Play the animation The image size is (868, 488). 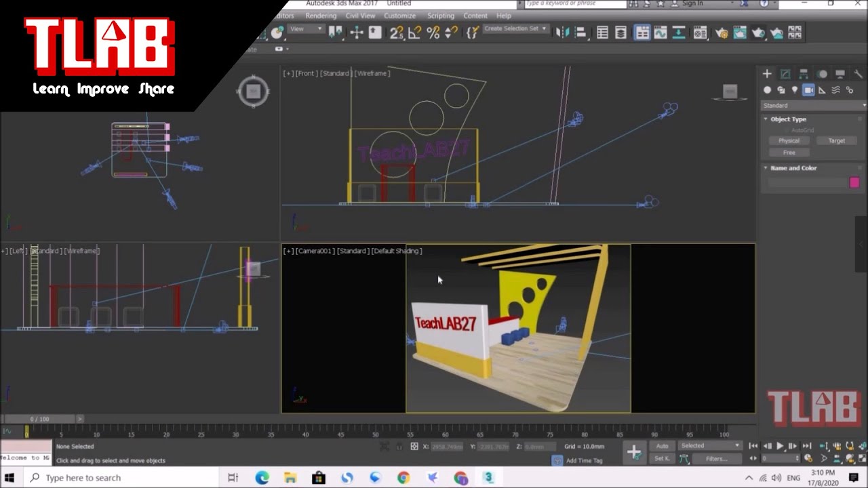pyautogui.click(x=780, y=446)
